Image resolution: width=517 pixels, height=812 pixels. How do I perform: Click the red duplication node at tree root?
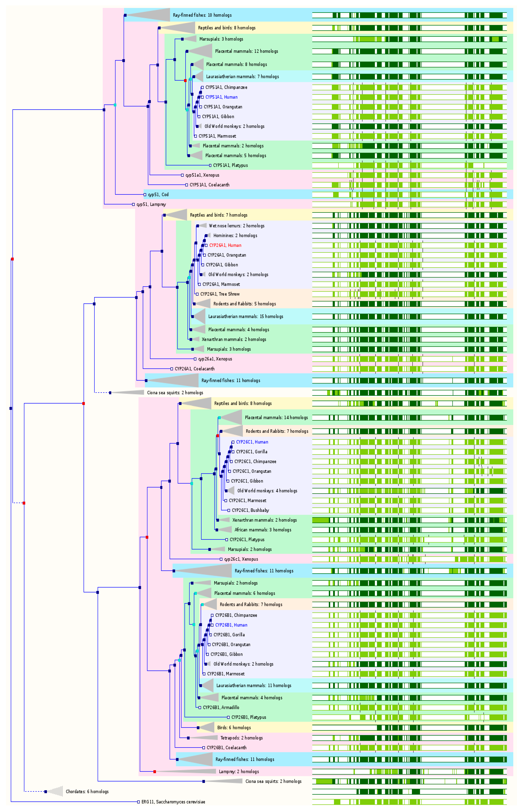(12, 259)
